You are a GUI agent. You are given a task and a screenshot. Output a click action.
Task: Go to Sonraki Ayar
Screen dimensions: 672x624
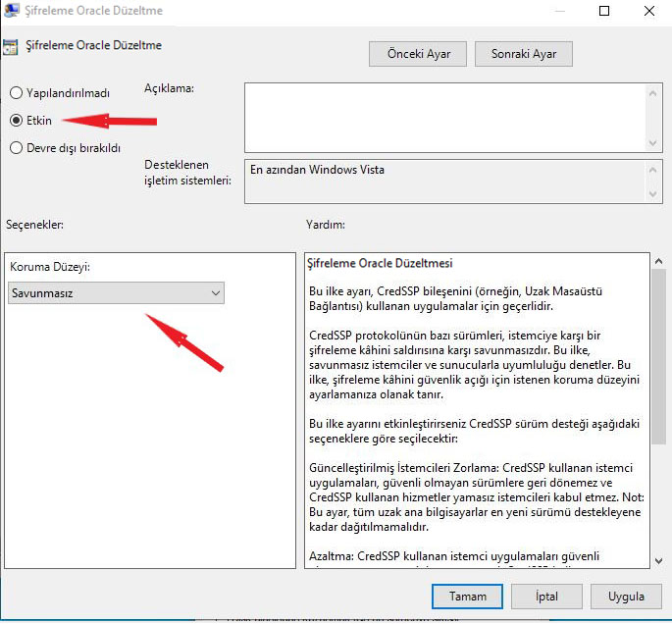pyautogui.click(x=524, y=54)
